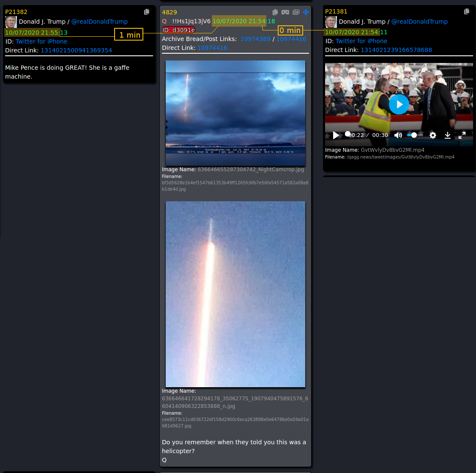
Task: Click filename /qagg.news/tweetimages/GvtWvlyDv8bvG2Ml.mp4
Action: pos(401,157)
